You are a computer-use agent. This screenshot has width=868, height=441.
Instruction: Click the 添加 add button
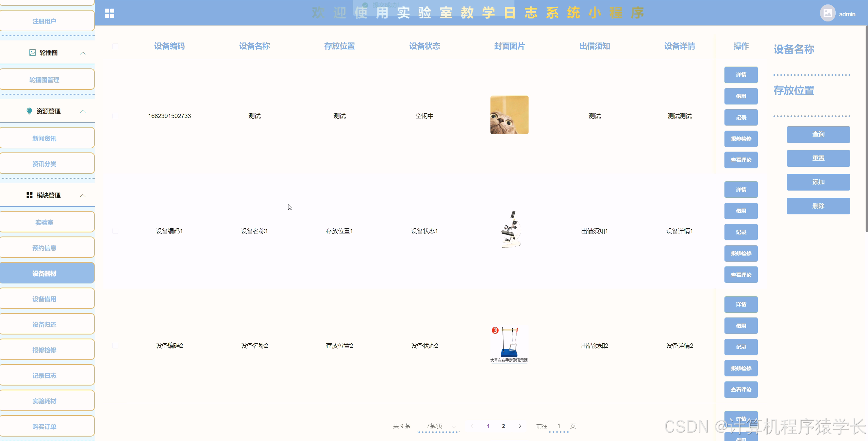point(818,182)
